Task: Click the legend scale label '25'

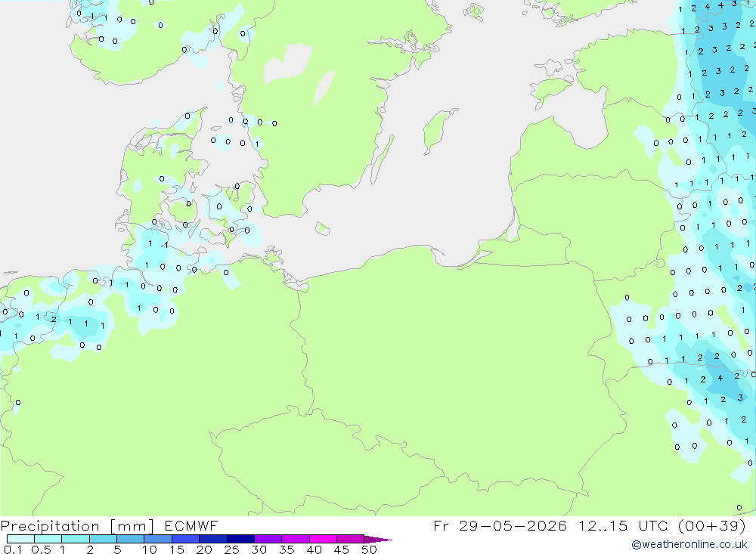Action: [x=232, y=549]
